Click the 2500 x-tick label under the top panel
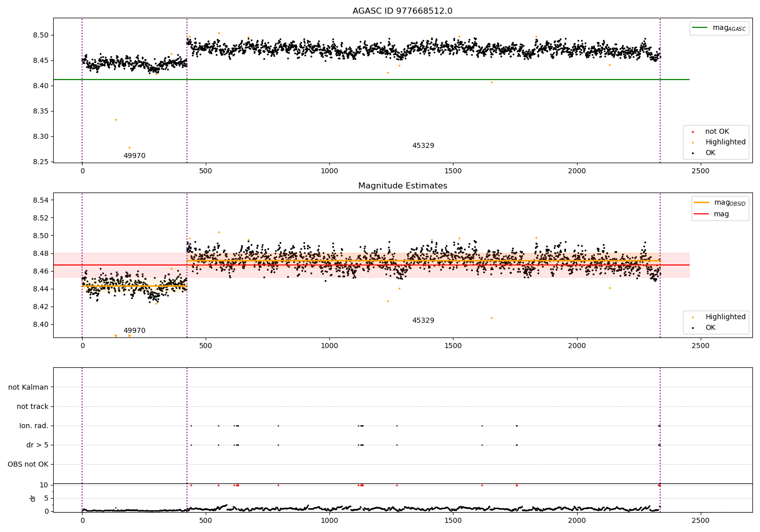The height and width of the screenshot is (532, 760). pyautogui.click(x=701, y=171)
